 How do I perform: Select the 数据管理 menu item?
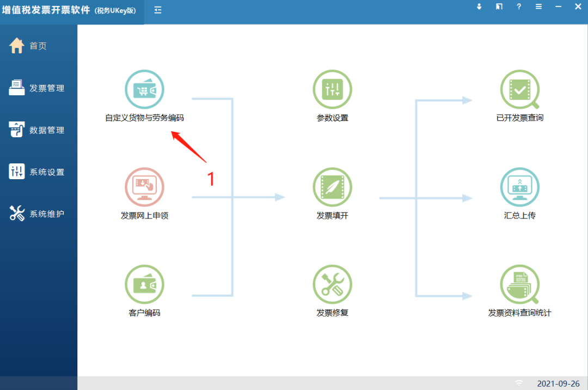[47, 130]
